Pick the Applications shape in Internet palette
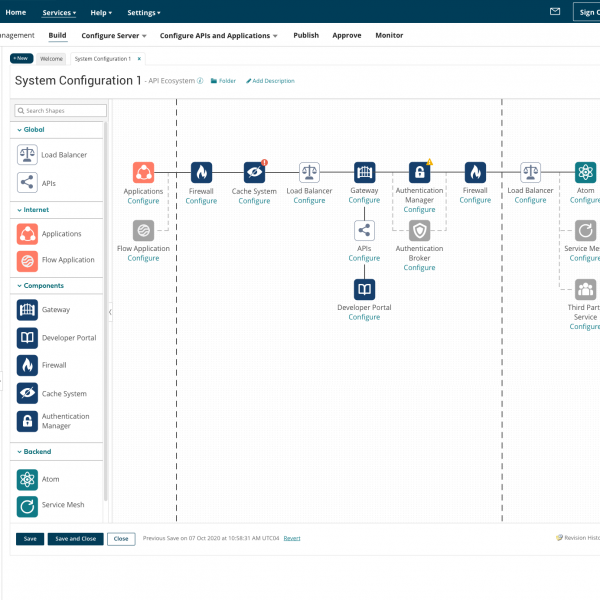Viewport: 600px width, 600px height. tap(27, 234)
